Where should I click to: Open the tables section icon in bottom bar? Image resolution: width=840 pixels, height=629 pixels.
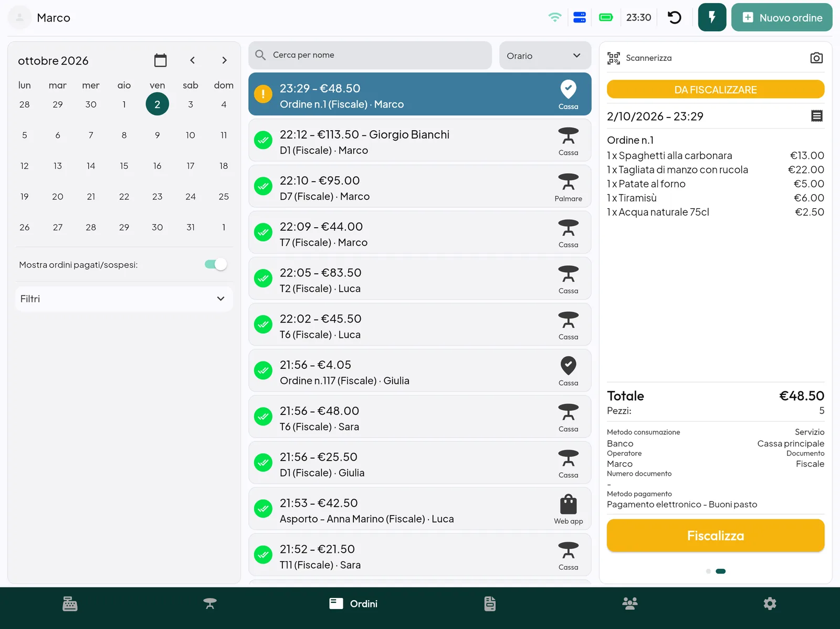pos(210,604)
